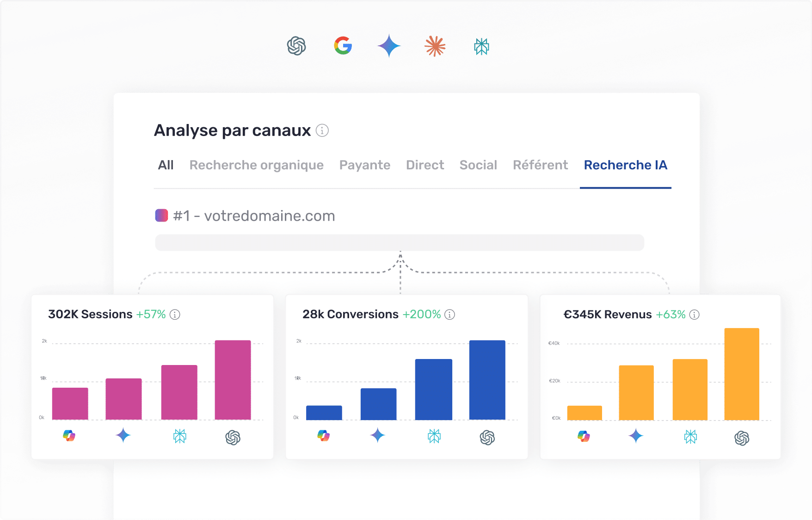Viewport: 812px width, 520px height.
Task: Select the ChatGPT logo at the top
Action: click(x=296, y=46)
